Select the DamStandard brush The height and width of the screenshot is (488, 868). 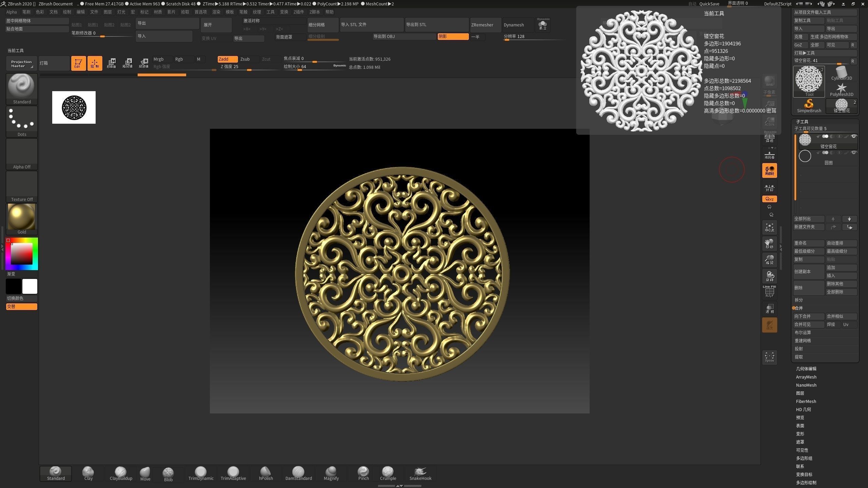298,472
